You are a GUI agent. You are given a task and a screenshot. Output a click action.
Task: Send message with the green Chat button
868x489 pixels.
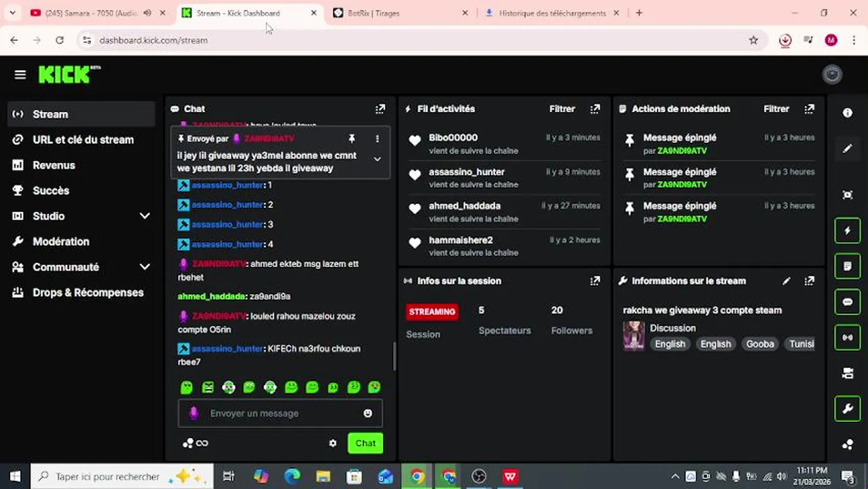[x=365, y=443]
